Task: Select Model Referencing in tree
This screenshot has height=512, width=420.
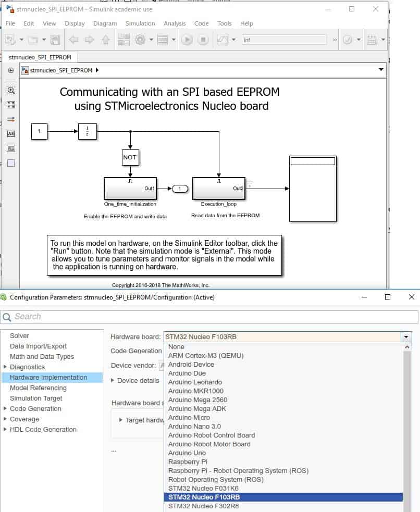Action: point(38,388)
